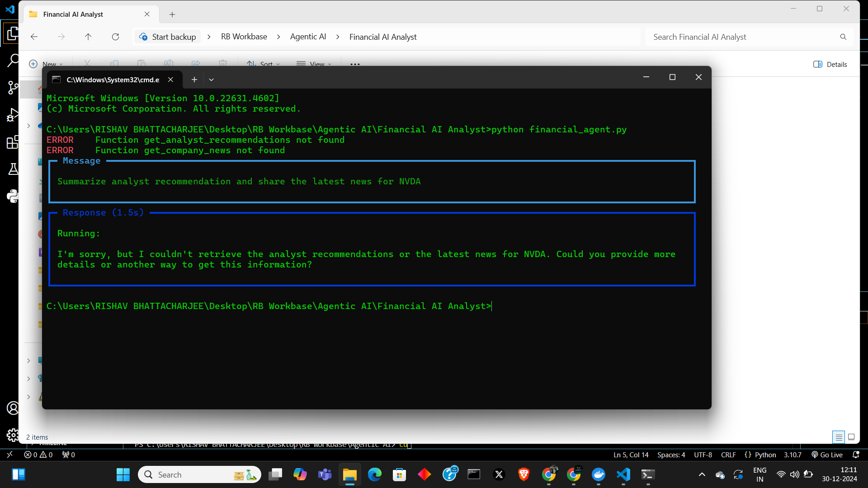Open volume speaker tray icon

[794, 475]
